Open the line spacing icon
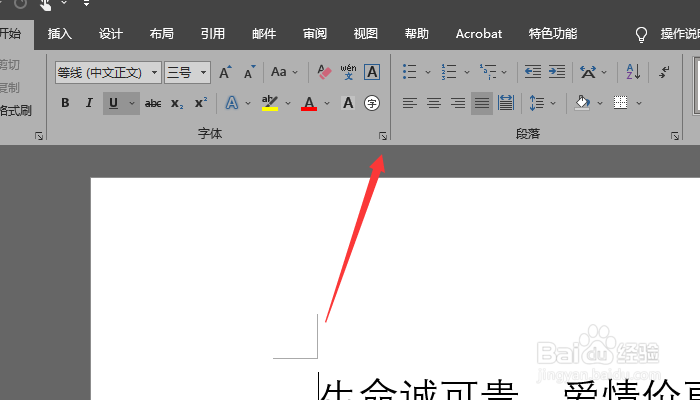 536,103
